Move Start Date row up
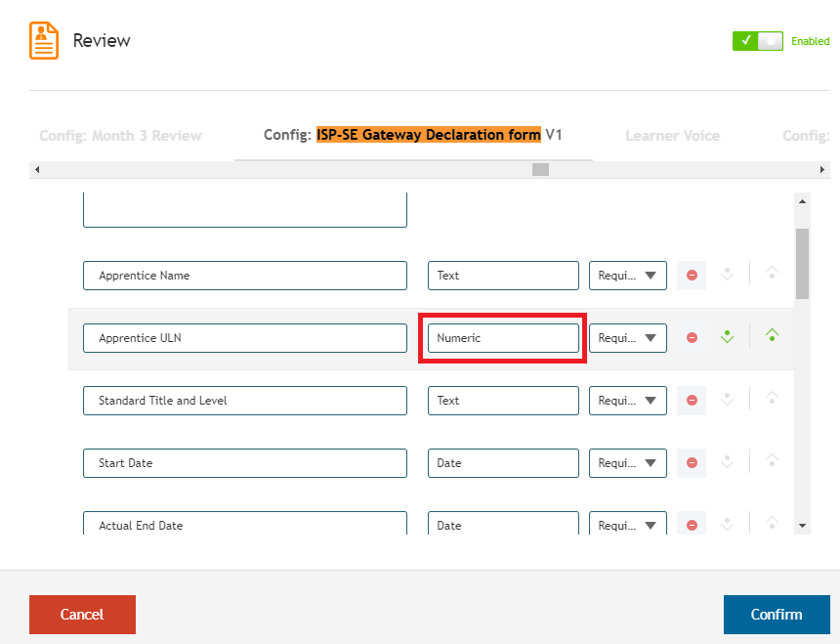The image size is (840, 644). 772,460
